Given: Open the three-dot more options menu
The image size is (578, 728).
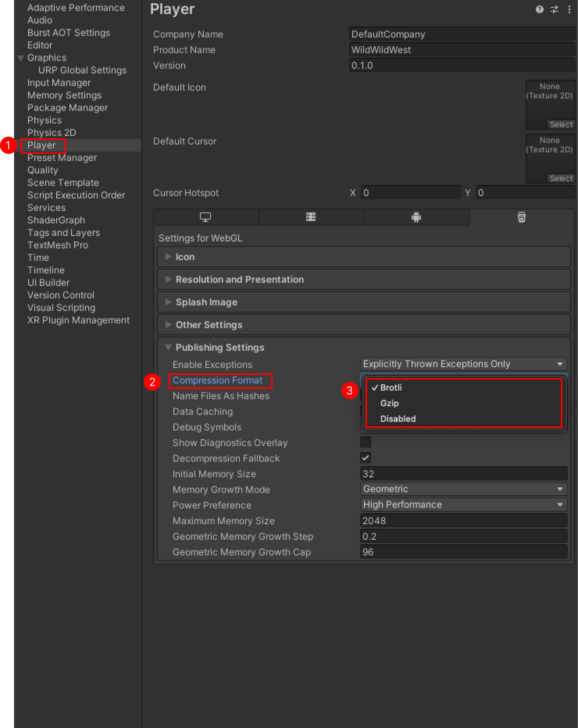Looking at the screenshot, I should click(569, 9).
